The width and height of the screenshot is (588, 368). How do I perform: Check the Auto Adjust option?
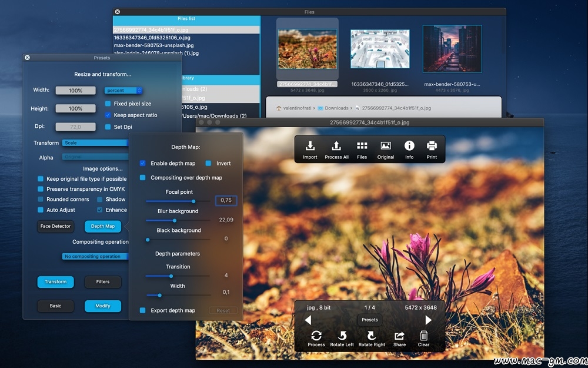(41, 210)
